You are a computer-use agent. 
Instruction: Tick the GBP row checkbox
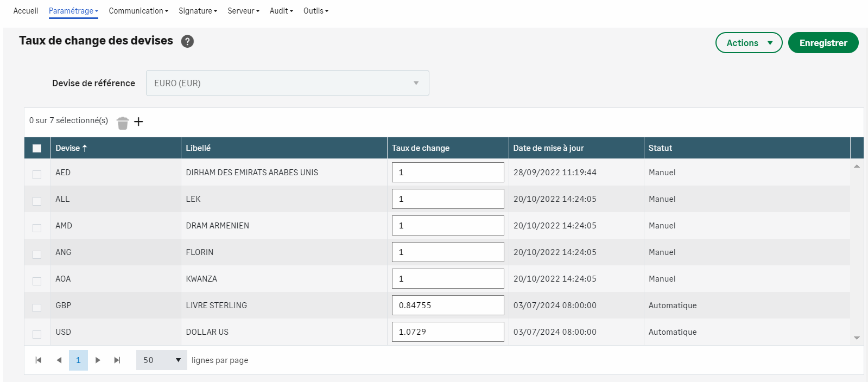37,307
